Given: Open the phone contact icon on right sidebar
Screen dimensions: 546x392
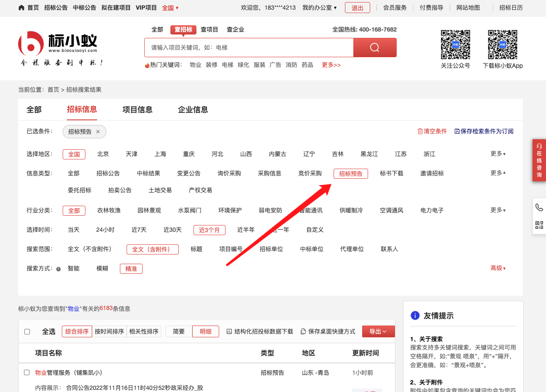Looking at the screenshot, I should (539, 207).
